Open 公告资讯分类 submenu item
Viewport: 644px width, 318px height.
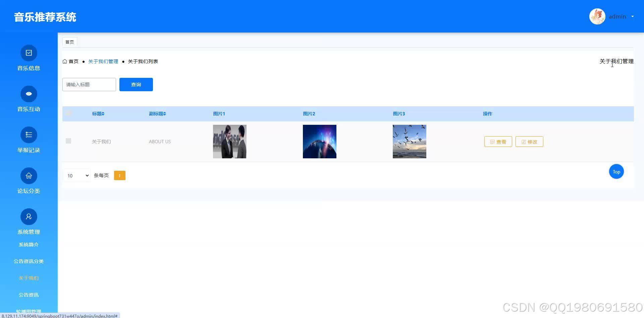click(x=29, y=261)
